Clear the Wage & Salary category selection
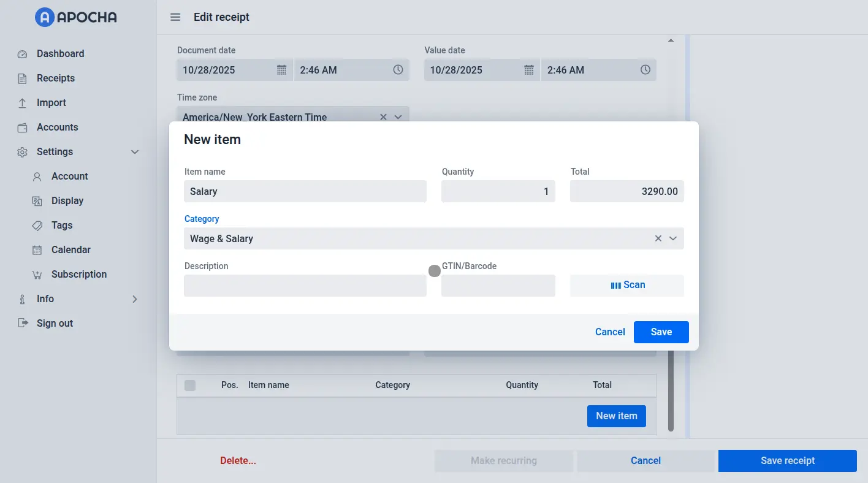This screenshot has width=868, height=483. [x=658, y=238]
